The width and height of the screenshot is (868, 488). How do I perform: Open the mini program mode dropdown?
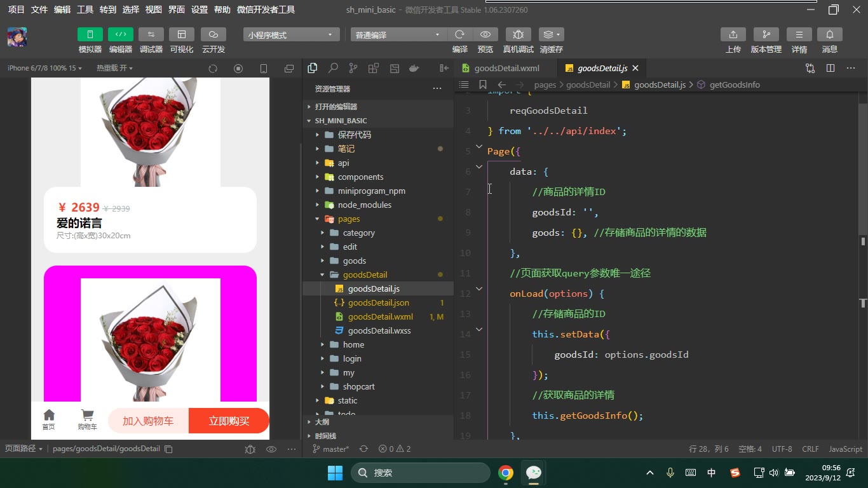tap(291, 35)
